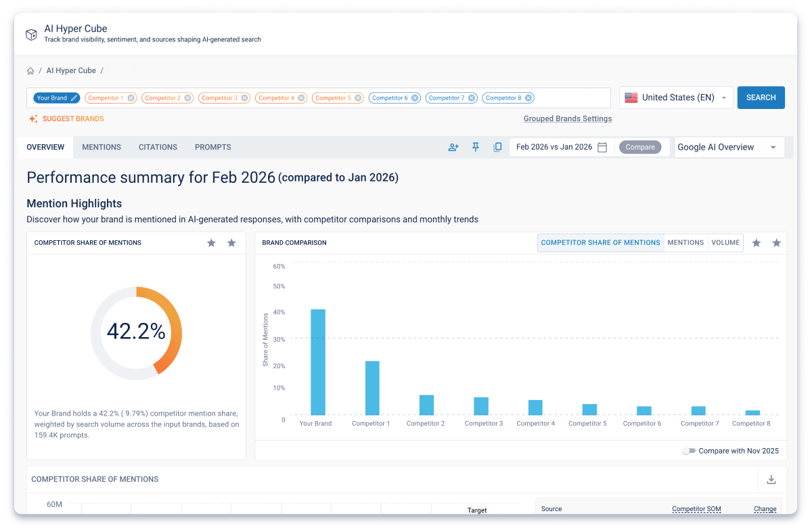Open the Google AI Overview engine dropdown
The height and width of the screenshot is (530, 812).
tap(729, 147)
